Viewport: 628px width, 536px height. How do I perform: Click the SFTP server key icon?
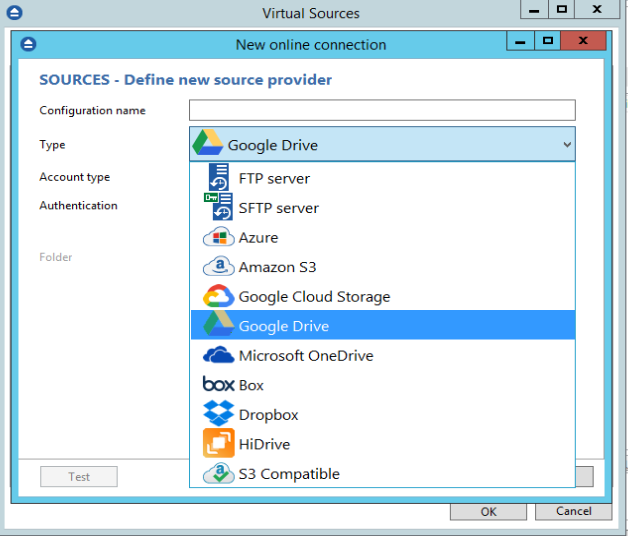point(211,197)
